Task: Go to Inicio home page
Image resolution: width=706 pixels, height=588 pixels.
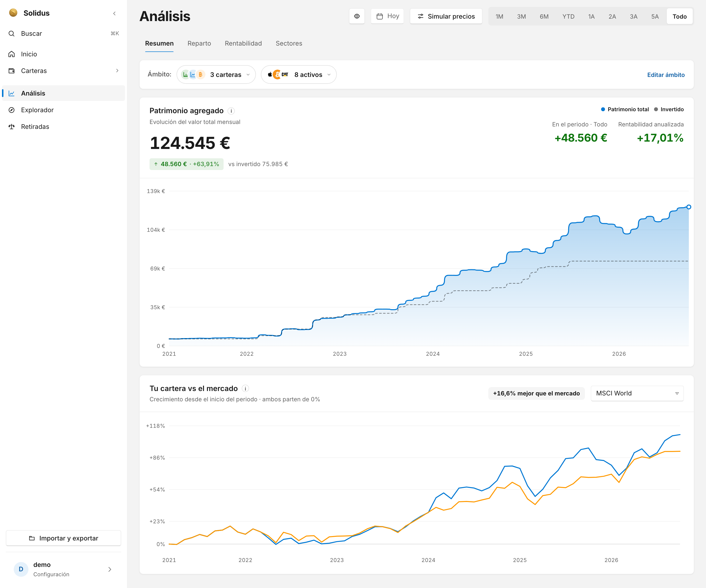Action: tap(63, 54)
